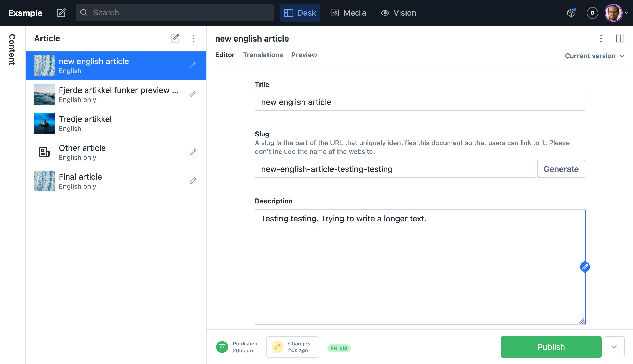
Task: Click the pencil icon on new english article row
Action: 193,65
